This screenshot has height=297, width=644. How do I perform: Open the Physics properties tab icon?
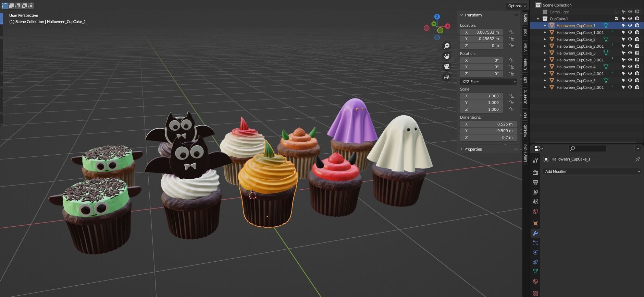(535, 252)
